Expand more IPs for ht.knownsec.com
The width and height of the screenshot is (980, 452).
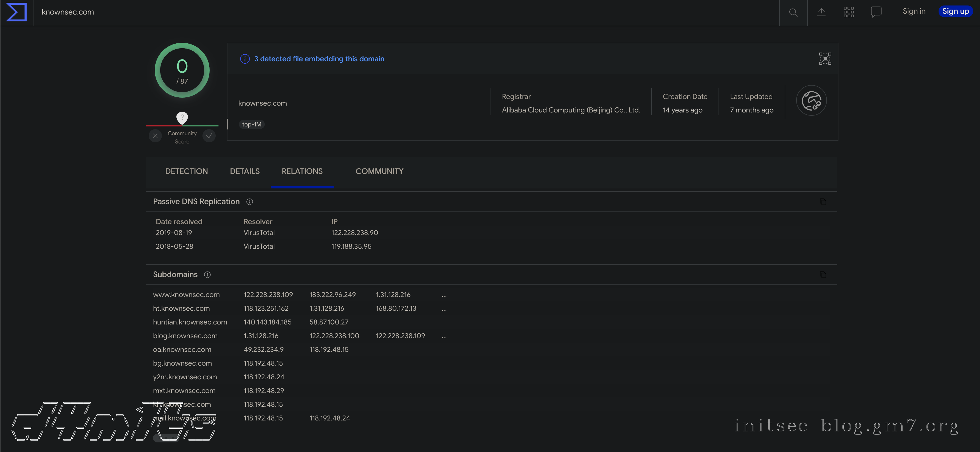click(x=444, y=309)
